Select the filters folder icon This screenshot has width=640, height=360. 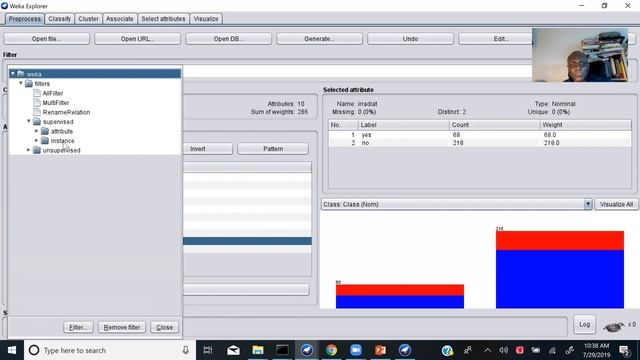29,83
